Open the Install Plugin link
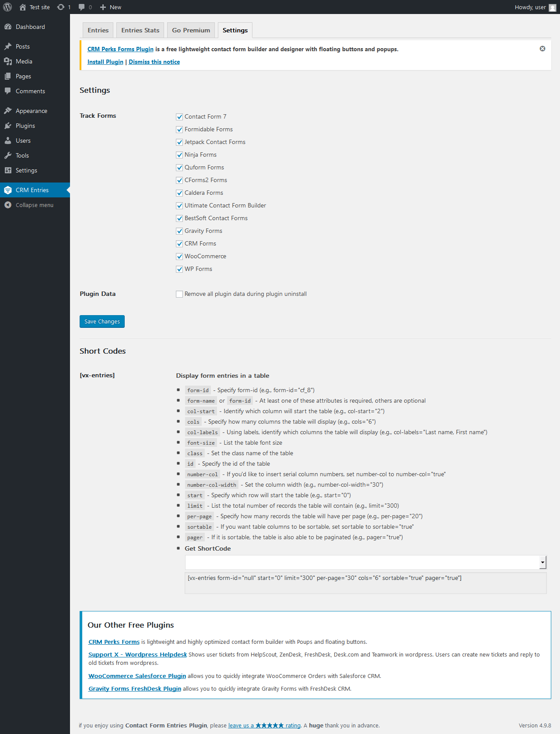The image size is (560, 734). pos(105,62)
